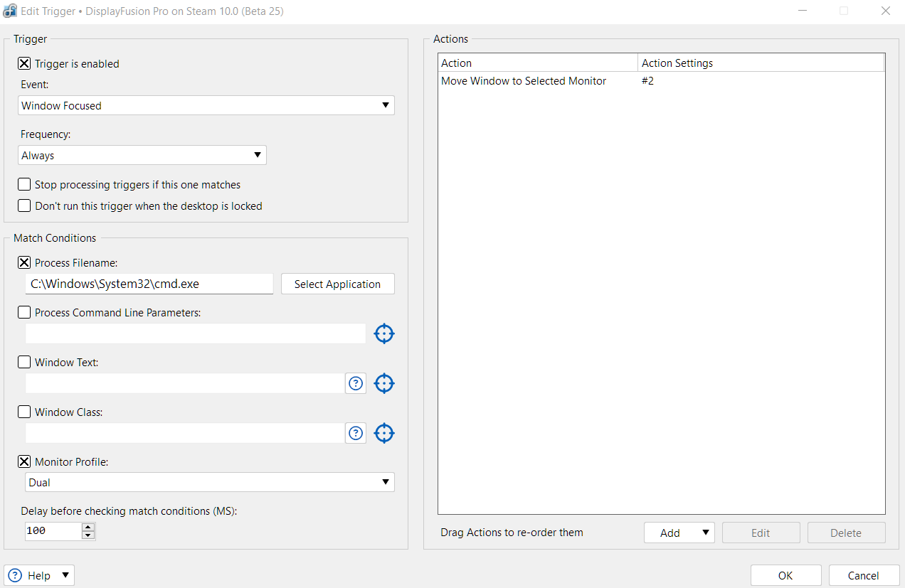Screen dimensions: 905x588
Task: Open the Add action dropdown button
Action: point(679,533)
